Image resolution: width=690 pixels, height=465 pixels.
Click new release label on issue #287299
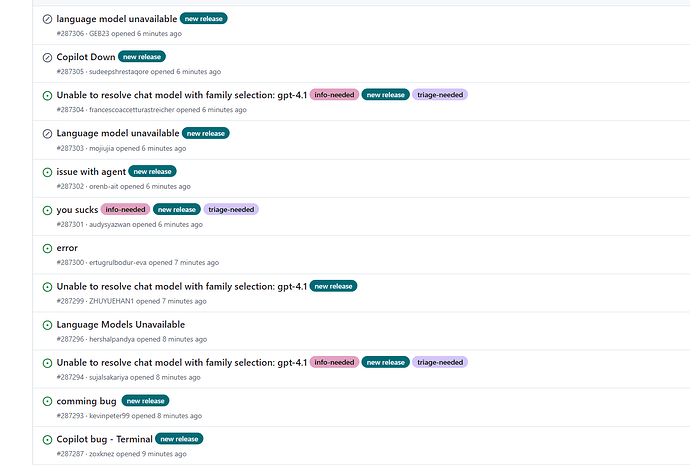[334, 286]
